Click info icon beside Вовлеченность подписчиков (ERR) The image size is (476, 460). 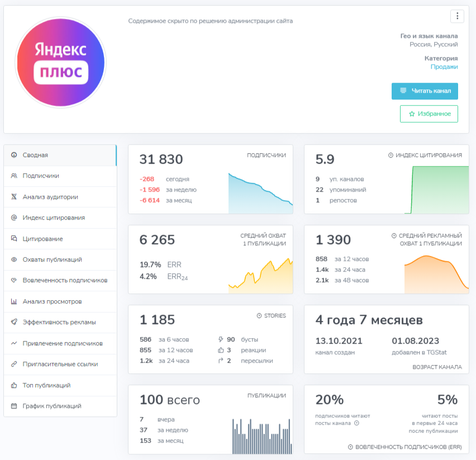click(x=350, y=447)
